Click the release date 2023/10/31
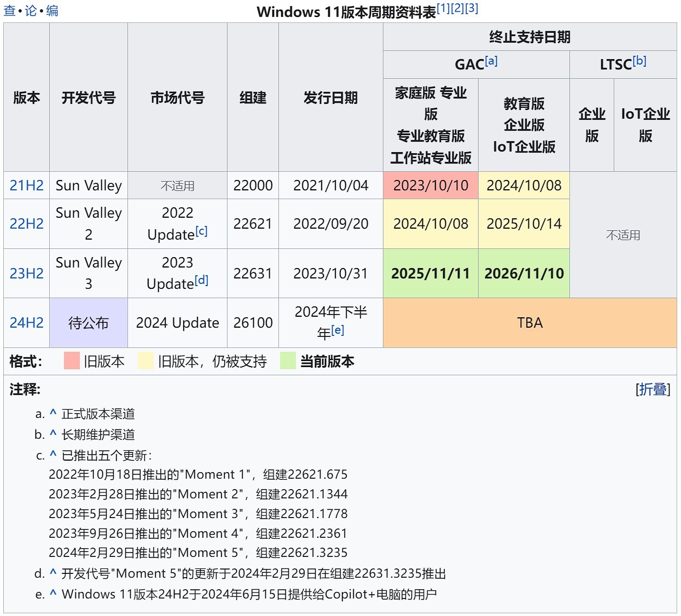 (x=330, y=274)
